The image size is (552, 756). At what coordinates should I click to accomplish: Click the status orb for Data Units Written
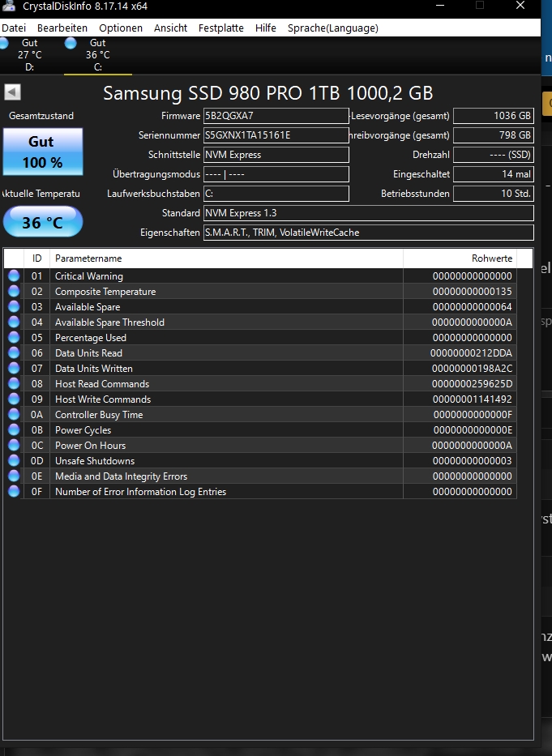click(x=14, y=369)
